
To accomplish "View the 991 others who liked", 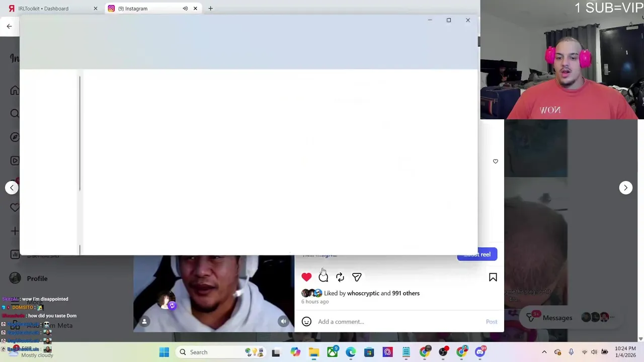I will click(406, 293).
